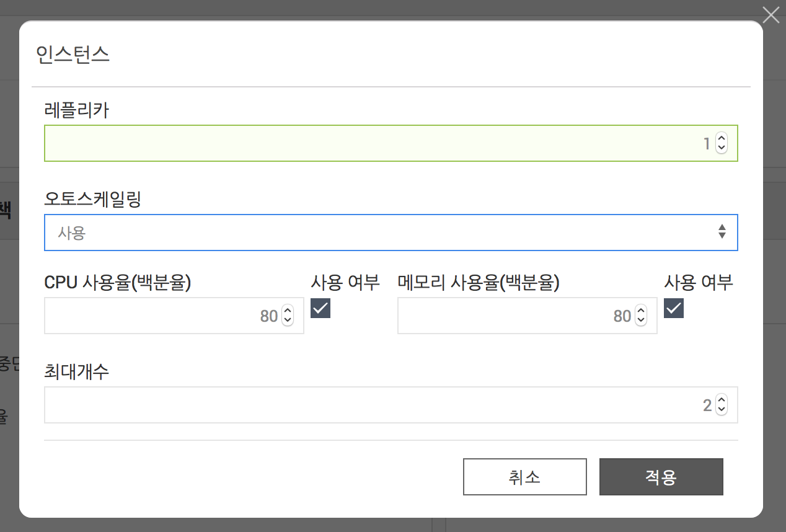Click the 레플리카 field label
Screen dimensions: 786x532
tap(77, 110)
